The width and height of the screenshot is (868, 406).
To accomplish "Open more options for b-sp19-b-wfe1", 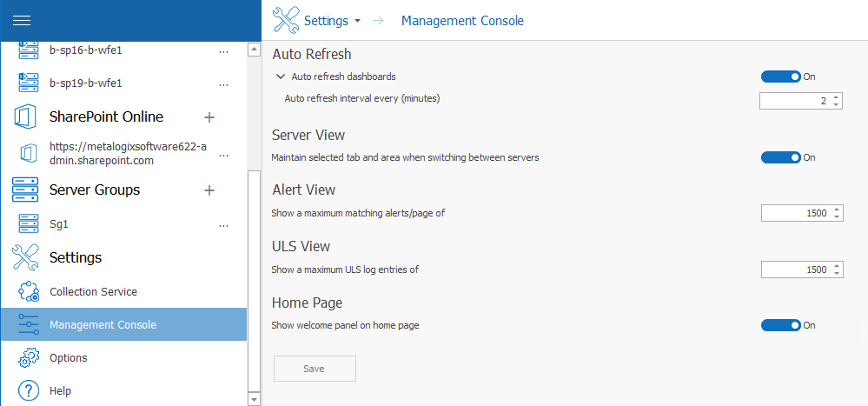I will [223, 84].
